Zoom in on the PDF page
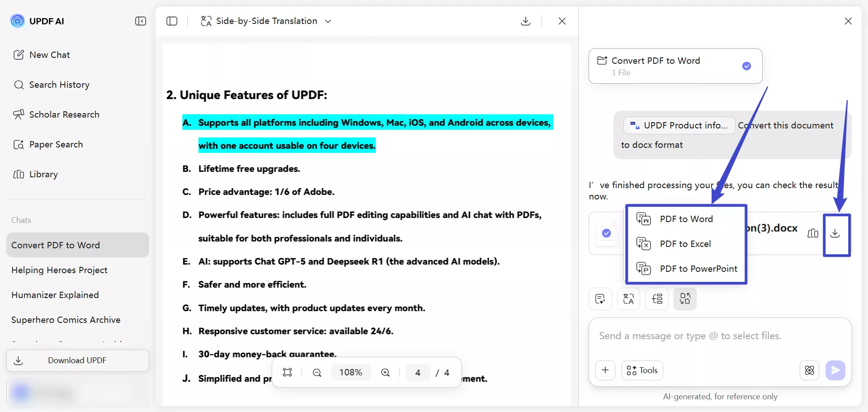Screen dimensions: 868x412 click(x=385, y=372)
